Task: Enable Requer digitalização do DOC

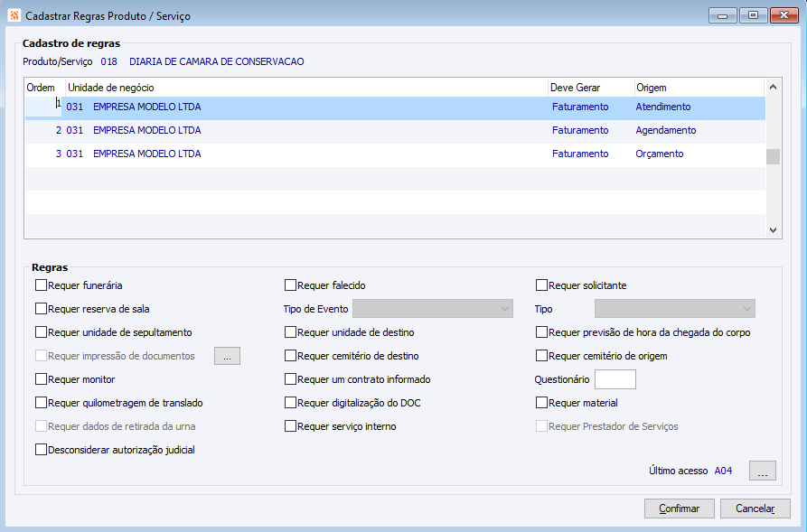Action: pyautogui.click(x=290, y=403)
